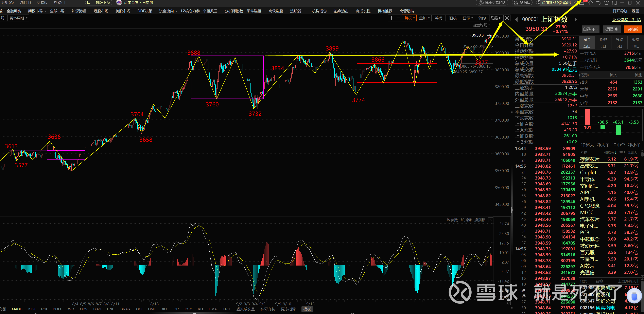Select the KDJ indicator tab

(x=32, y=309)
